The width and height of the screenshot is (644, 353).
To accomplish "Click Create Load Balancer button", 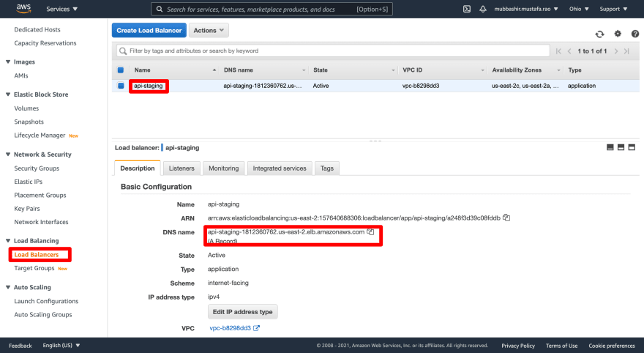I will click(x=149, y=31).
